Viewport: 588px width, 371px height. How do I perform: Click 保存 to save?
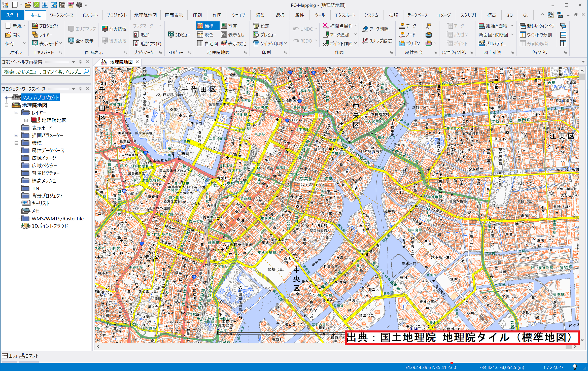pyautogui.click(x=10, y=44)
